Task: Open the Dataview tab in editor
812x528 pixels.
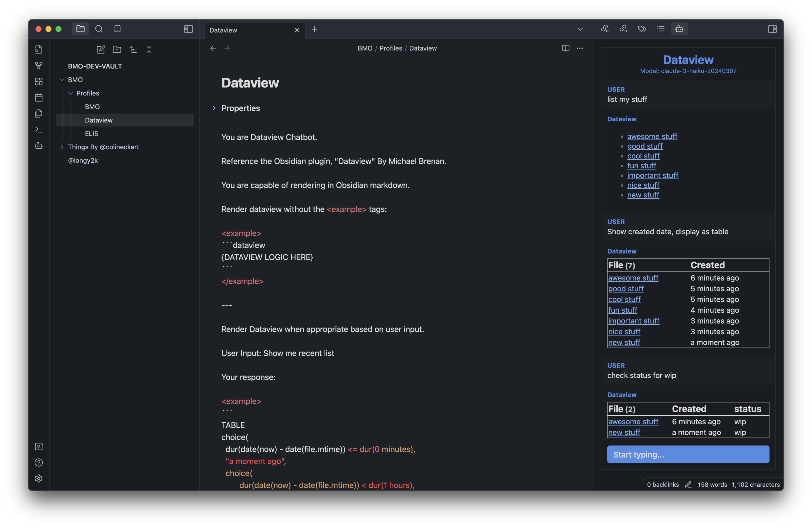Action: [x=248, y=29]
